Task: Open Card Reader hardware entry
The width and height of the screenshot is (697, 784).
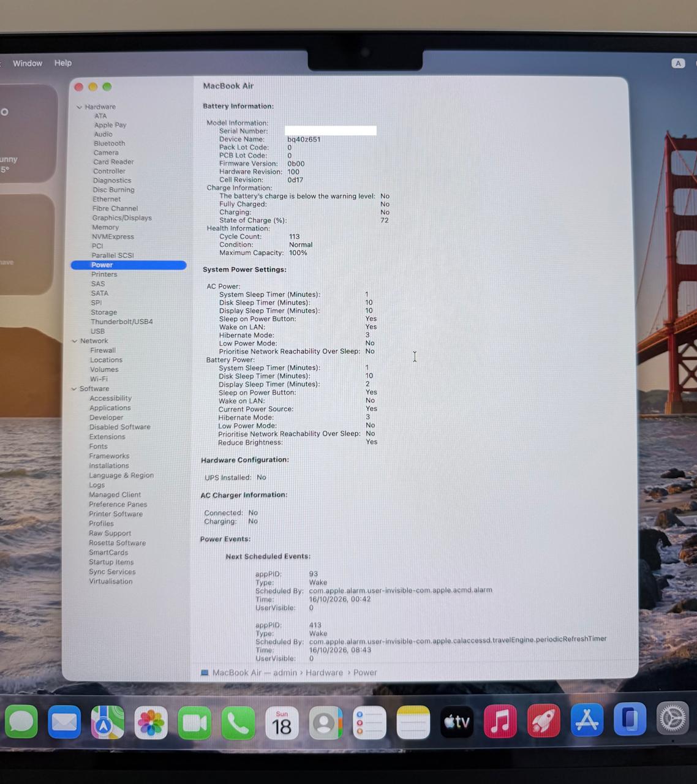Action: pyautogui.click(x=113, y=162)
